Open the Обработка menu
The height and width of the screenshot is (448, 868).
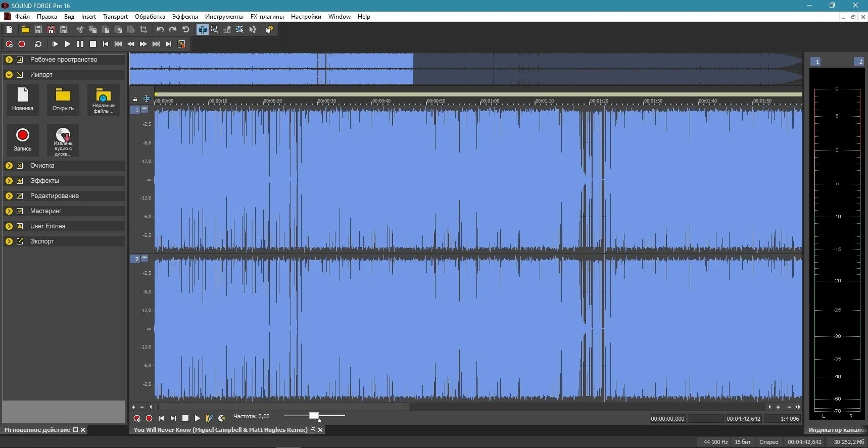pos(150,17)
